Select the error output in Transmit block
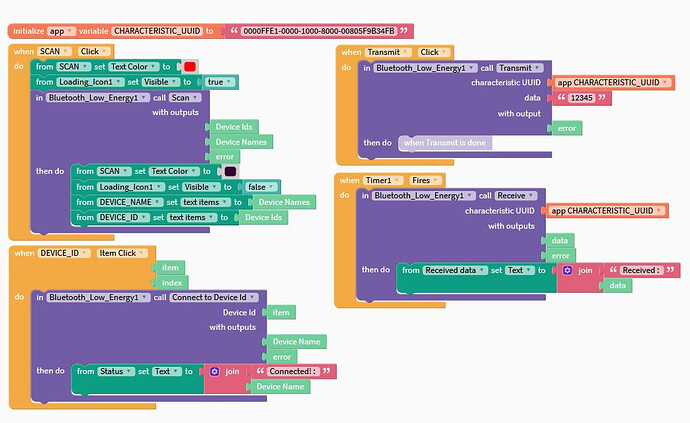The width and height of the screenshot is (690, 423). pyautogui.click(x=566, y=129)
